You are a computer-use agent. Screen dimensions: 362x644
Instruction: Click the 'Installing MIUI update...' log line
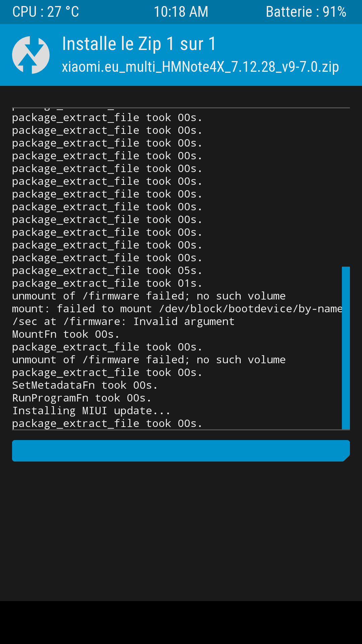click(x=91, y=411)
